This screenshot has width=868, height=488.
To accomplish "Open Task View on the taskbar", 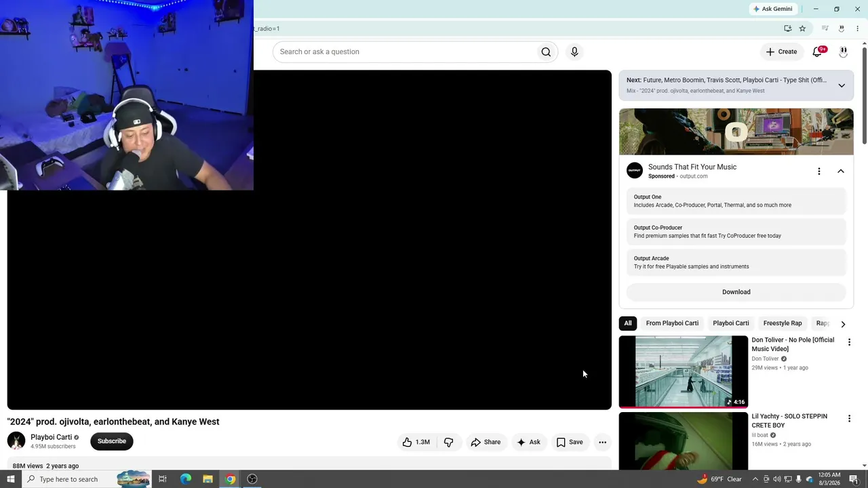I will pyautogui.click(x=163, y=479).
